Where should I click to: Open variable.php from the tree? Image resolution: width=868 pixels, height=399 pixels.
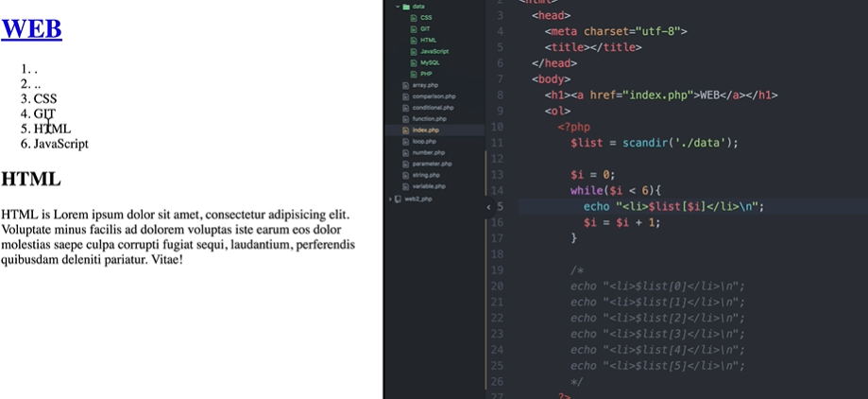point(429,186)
